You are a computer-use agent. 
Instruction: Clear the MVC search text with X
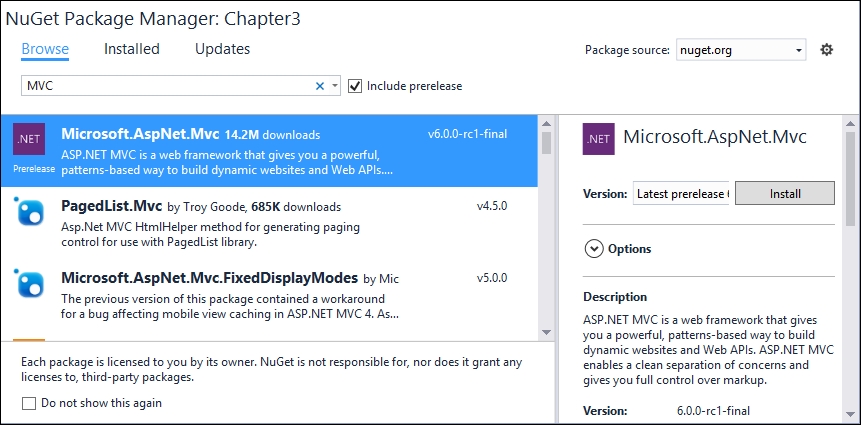pyautogui.click(x=320, y=86)
